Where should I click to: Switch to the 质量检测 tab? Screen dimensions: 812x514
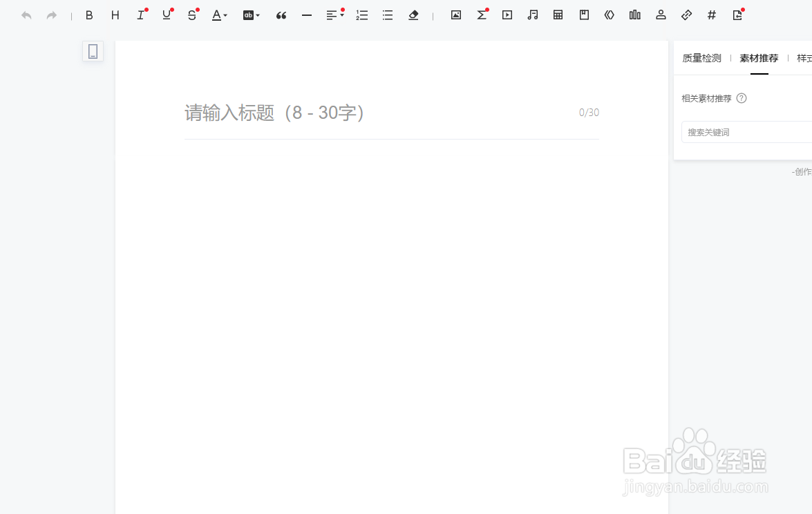[x=701, y=58]
